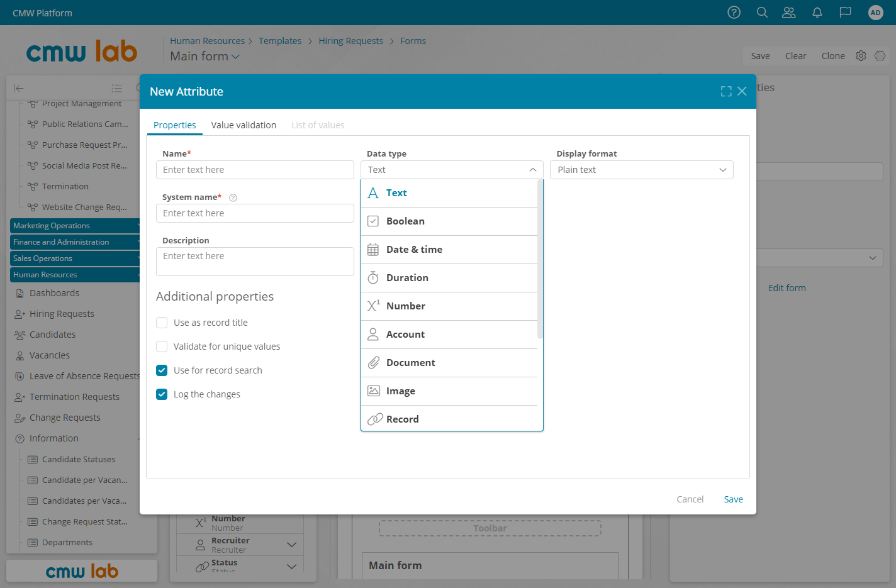
Task: Expand the Recruiter attribute row
Action: click(291, 545)
